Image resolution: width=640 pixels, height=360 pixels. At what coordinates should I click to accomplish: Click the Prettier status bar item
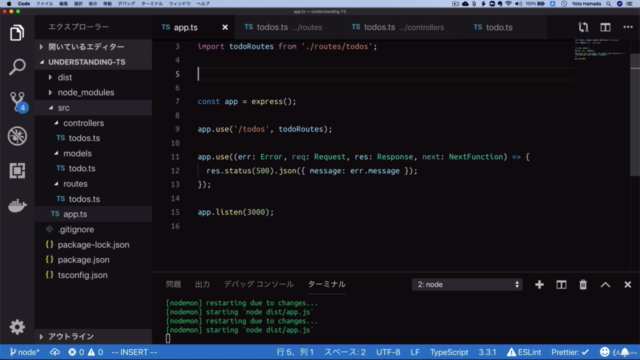click(x=570, y=352)
